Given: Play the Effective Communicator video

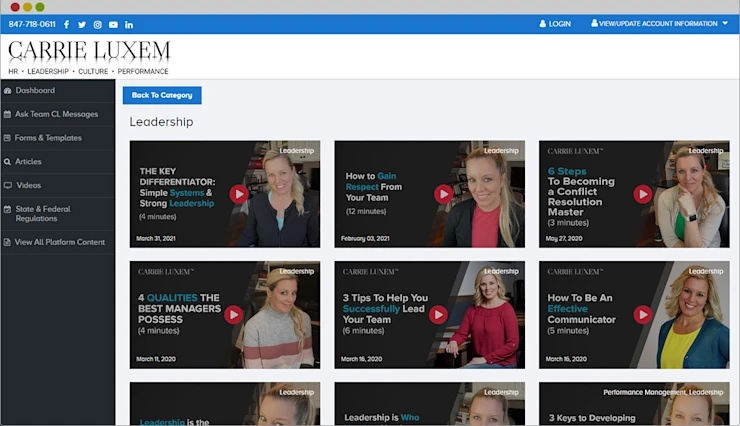Looking at the screenshot, I should click(x=643, y=314).
